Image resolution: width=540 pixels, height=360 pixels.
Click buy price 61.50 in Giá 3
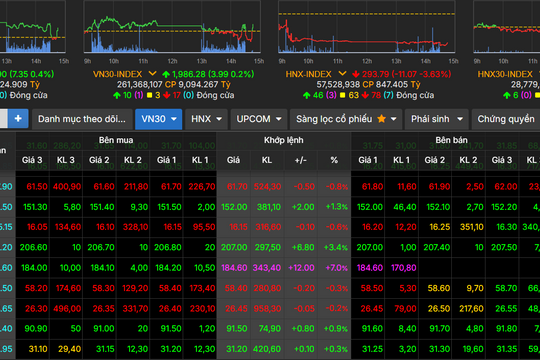click(37, 187)
